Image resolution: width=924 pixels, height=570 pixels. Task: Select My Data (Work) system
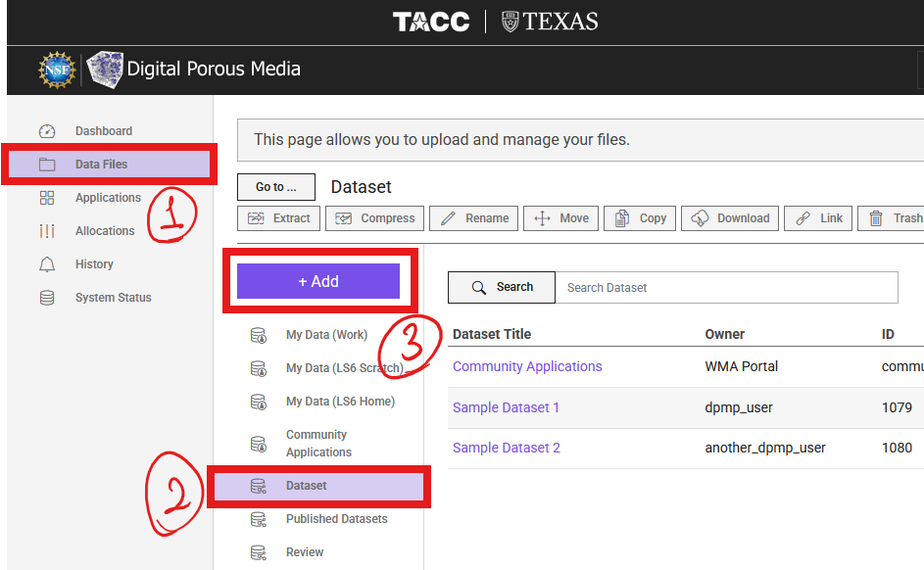(326, 335)
